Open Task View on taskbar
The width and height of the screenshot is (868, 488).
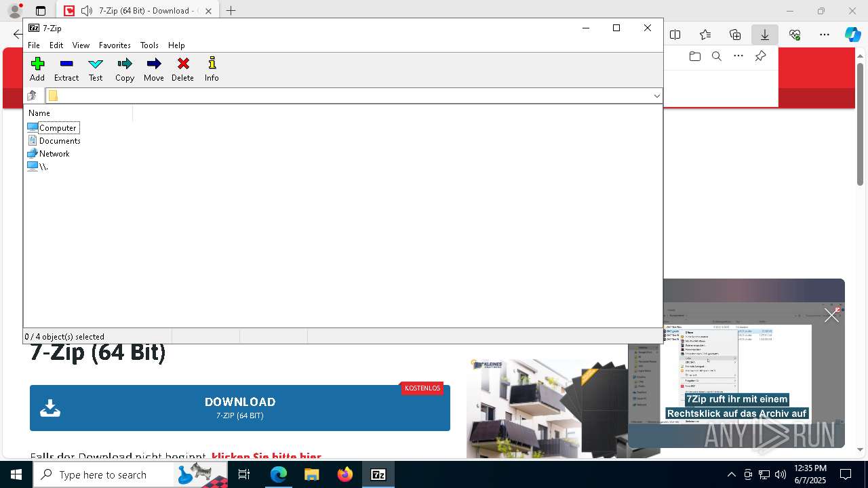[x=244, y=474]
